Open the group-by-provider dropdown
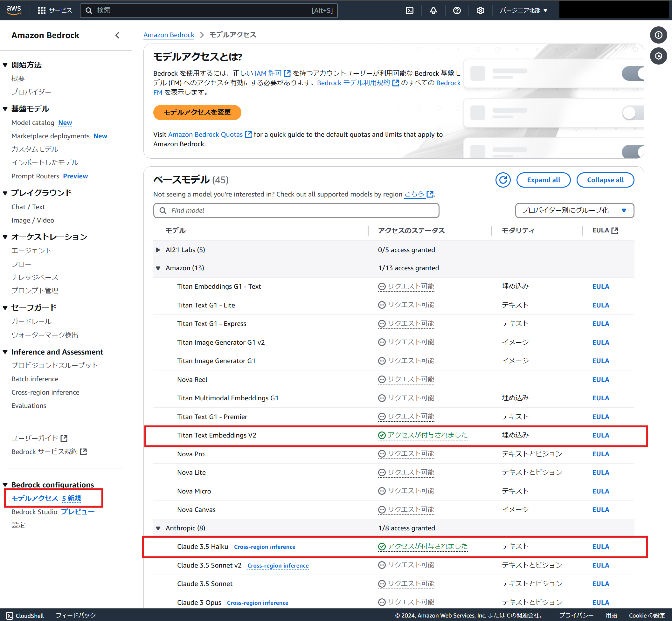This screenshot has height=621, width=672. pos(574,210)
